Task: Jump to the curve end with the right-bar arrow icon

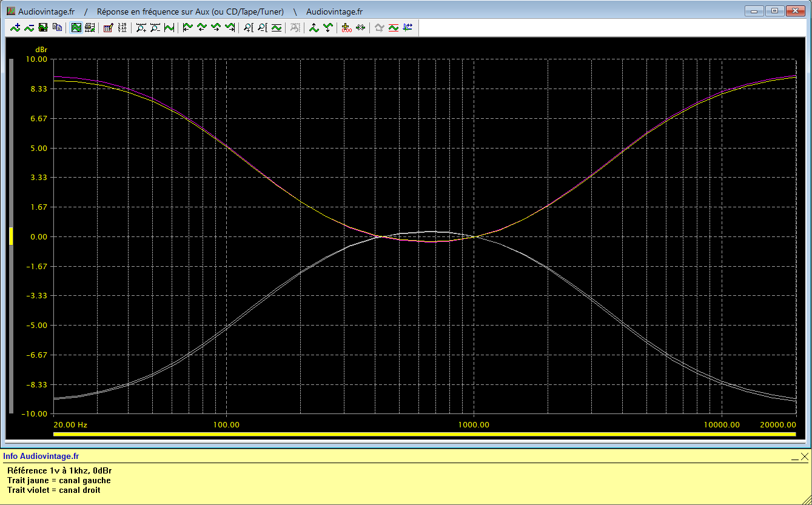Action: [230, 27]
